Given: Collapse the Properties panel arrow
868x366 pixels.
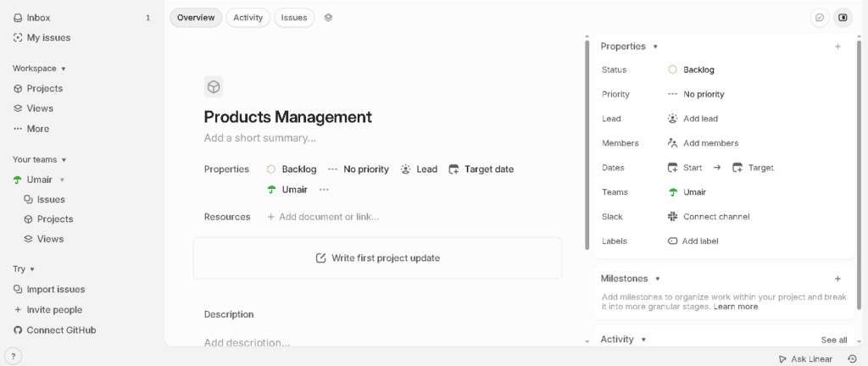Looking at the screenshot, I should (x=655, y=47).
